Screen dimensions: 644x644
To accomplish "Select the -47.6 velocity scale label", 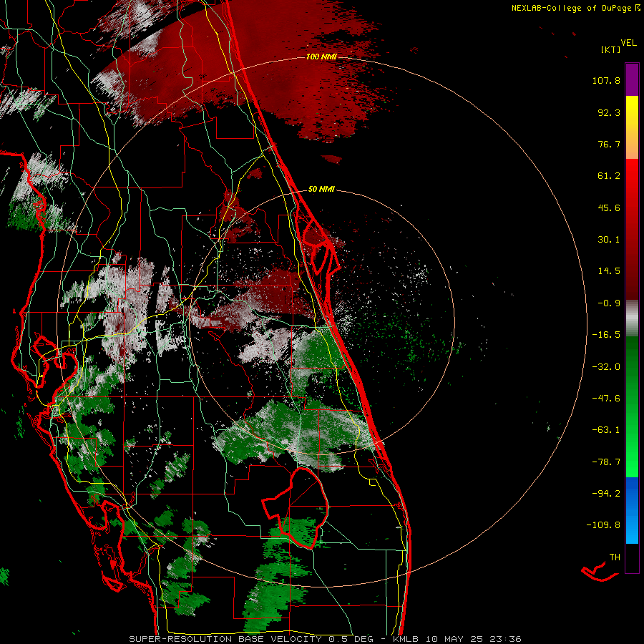I will click(606, 399).
